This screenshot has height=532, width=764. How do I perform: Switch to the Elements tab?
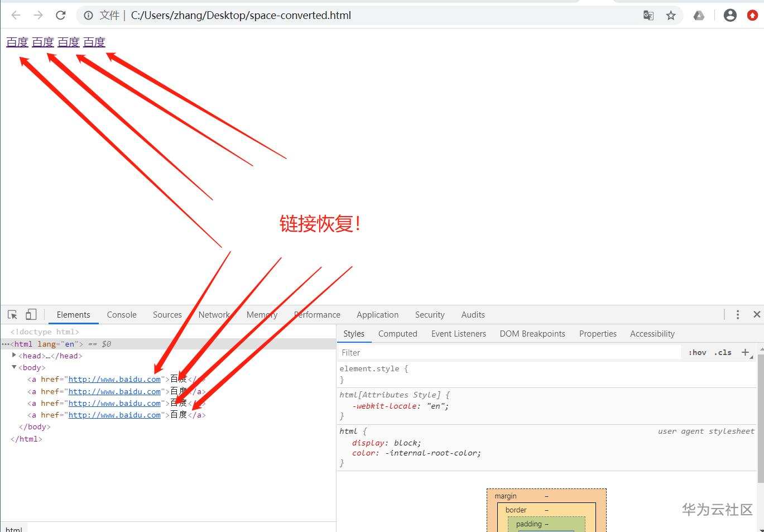pyautogui.click(x=73, y=315)
